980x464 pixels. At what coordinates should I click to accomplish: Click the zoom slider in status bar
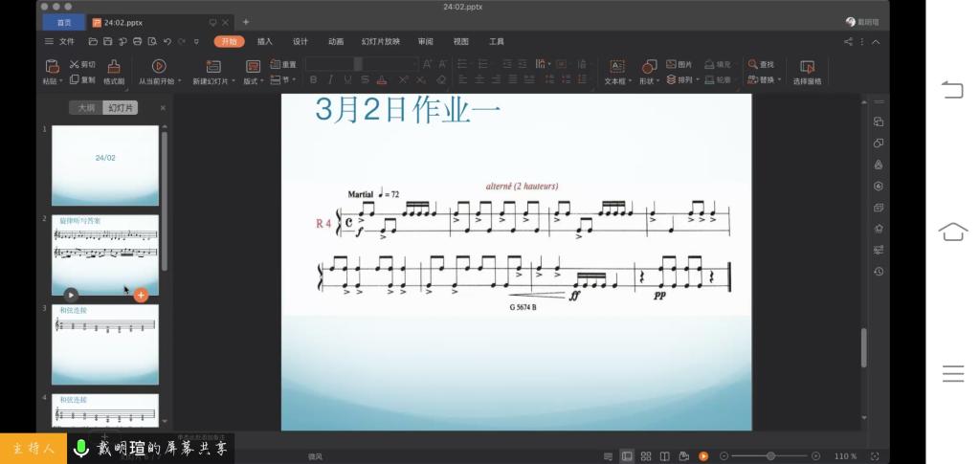click(x=770, y=456)
